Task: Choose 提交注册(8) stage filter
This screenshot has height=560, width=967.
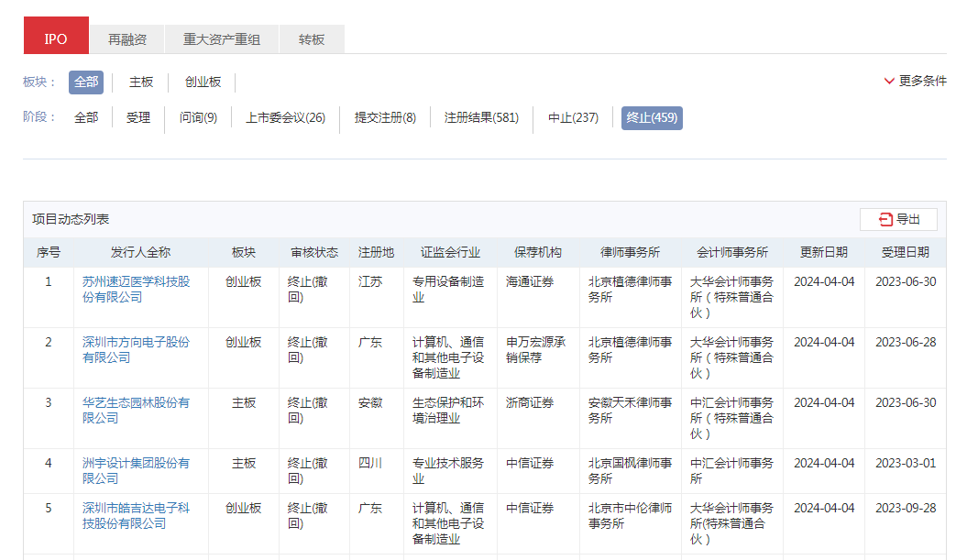Action: coord(385,118)
